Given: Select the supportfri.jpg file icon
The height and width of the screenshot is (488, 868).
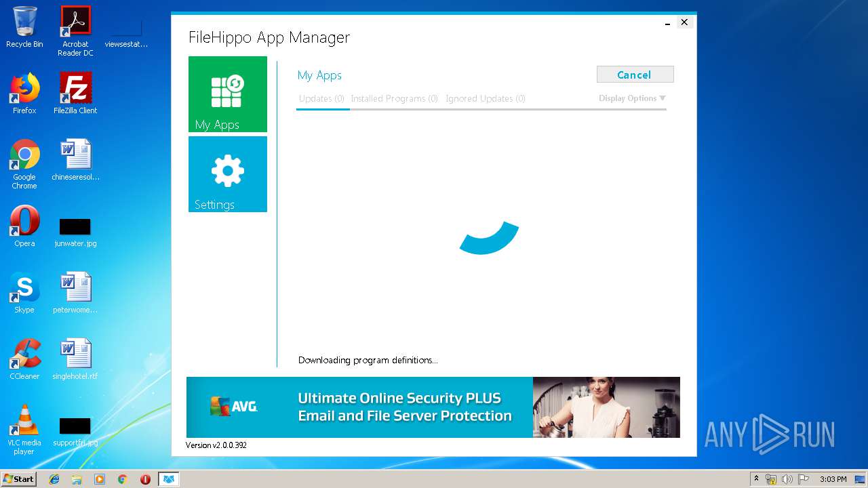Looking at the screenshot, I should point(75,431).
